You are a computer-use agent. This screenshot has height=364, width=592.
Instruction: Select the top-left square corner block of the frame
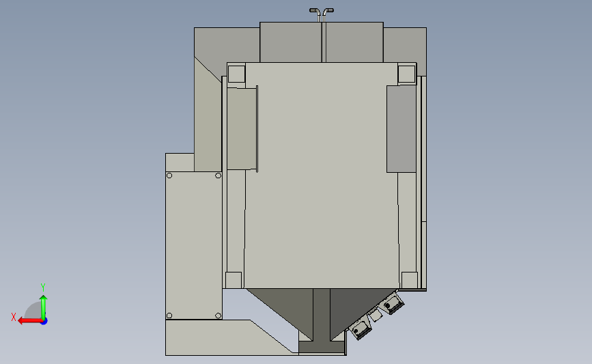[x=236, y=74]
